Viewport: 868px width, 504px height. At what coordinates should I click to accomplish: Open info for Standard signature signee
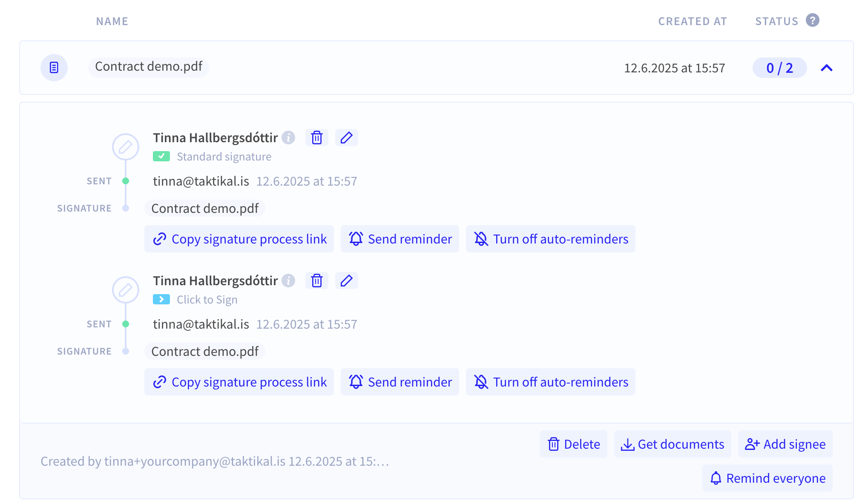pyautogui.click(x=288, y=137)
